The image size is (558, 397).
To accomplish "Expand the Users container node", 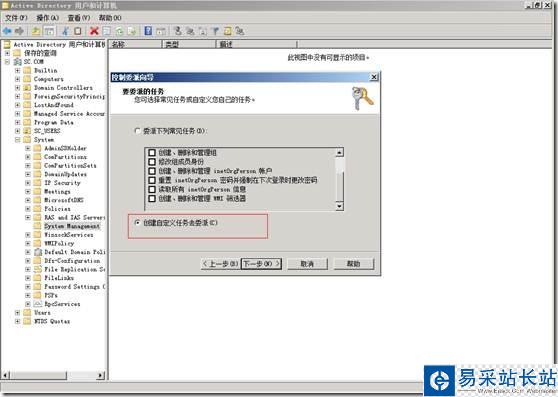I will (x=17, y=313).
